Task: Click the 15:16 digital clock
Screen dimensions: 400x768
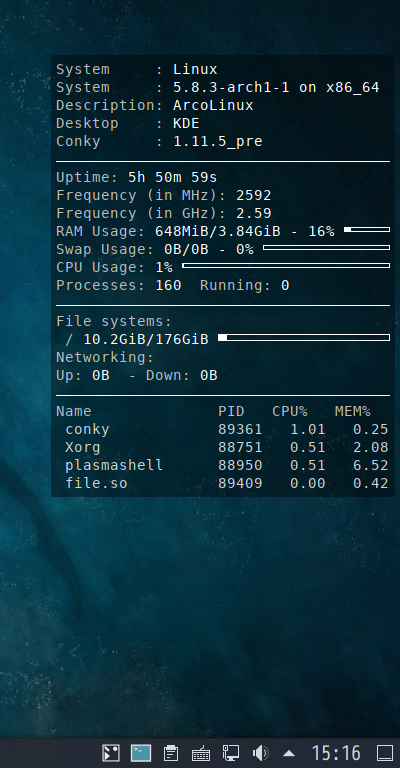Action: tap(336, 753)
